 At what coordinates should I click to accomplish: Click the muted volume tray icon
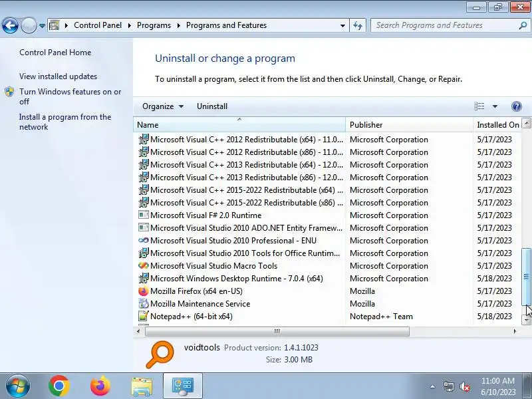[464, 386]
